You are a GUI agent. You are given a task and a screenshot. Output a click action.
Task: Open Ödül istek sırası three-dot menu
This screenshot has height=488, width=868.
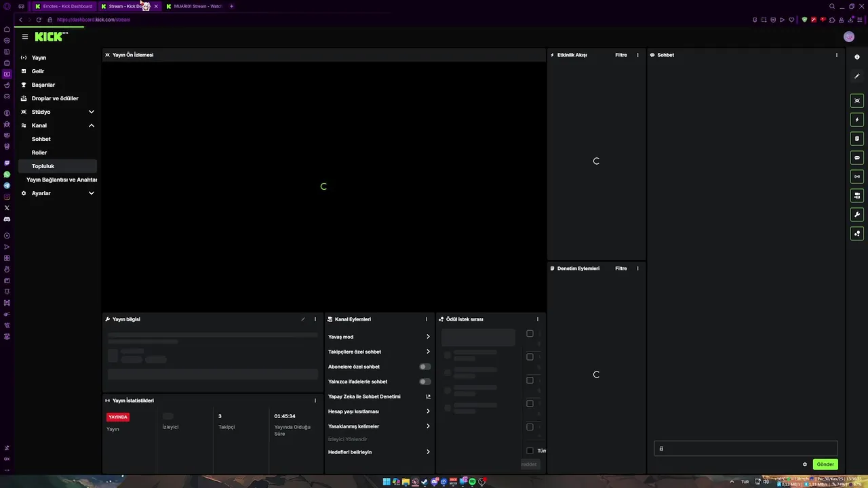click(538, 319)
